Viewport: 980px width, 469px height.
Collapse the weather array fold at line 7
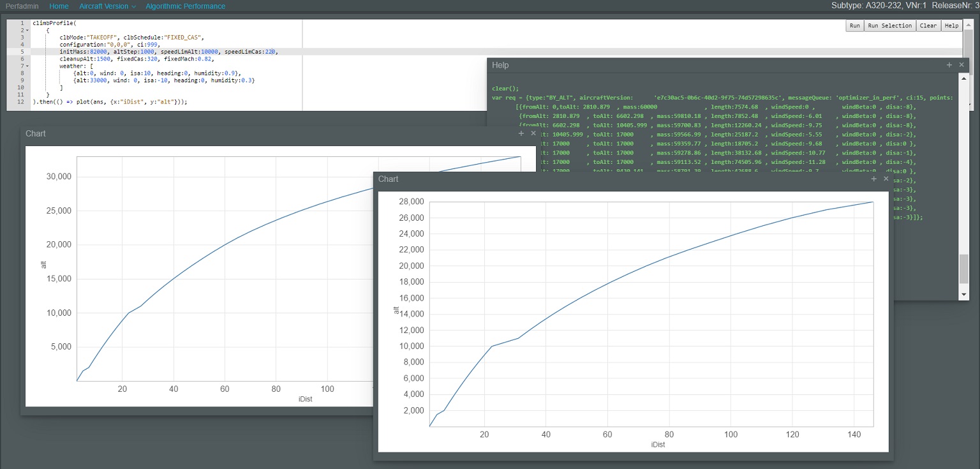pos(27,66)
